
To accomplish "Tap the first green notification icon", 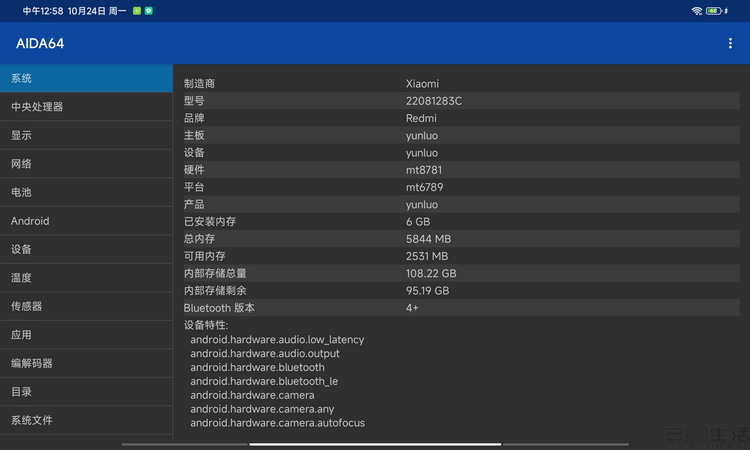I will click(x=137, y=11).
